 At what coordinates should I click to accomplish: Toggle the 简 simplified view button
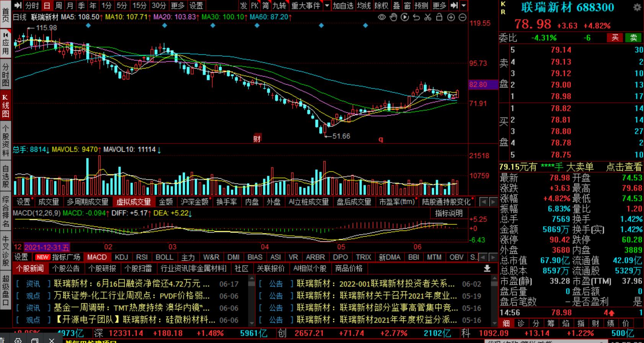(266, 5)
